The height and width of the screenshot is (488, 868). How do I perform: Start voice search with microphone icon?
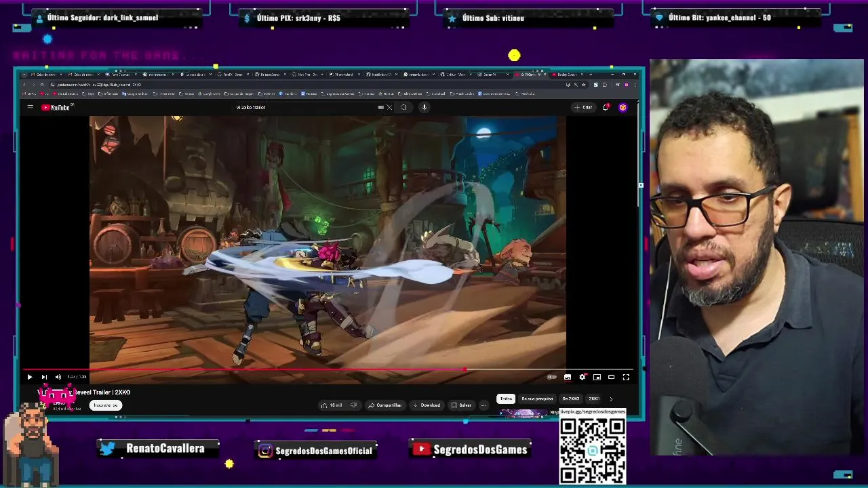point(425,107)
